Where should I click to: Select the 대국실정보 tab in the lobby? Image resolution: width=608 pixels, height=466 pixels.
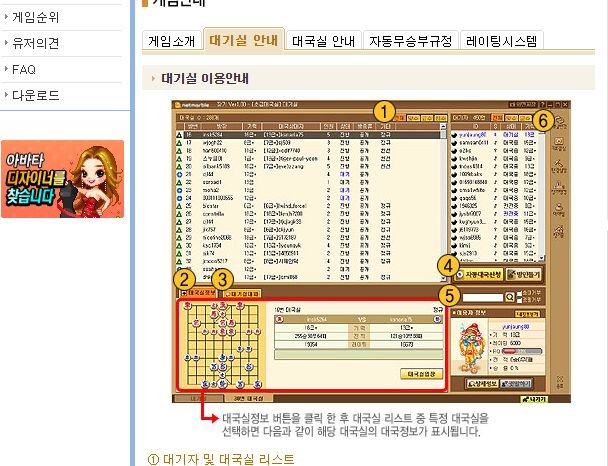pyautogui.click(x=199, y=293)
